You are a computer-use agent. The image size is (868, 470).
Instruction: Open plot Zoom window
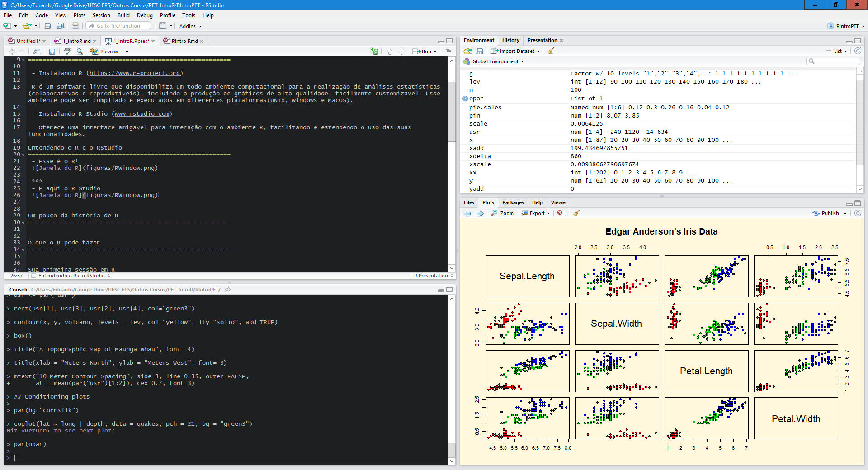(x=503, y=213)
